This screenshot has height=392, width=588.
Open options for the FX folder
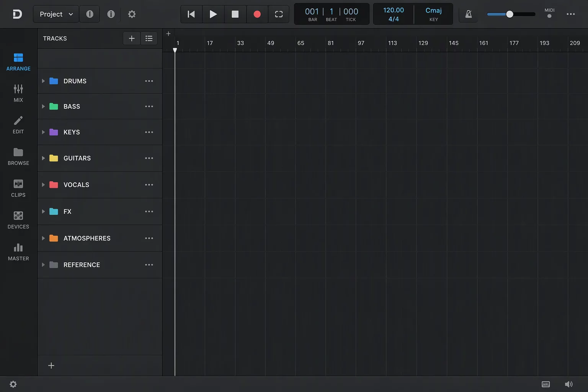click(x=149, y=212)
